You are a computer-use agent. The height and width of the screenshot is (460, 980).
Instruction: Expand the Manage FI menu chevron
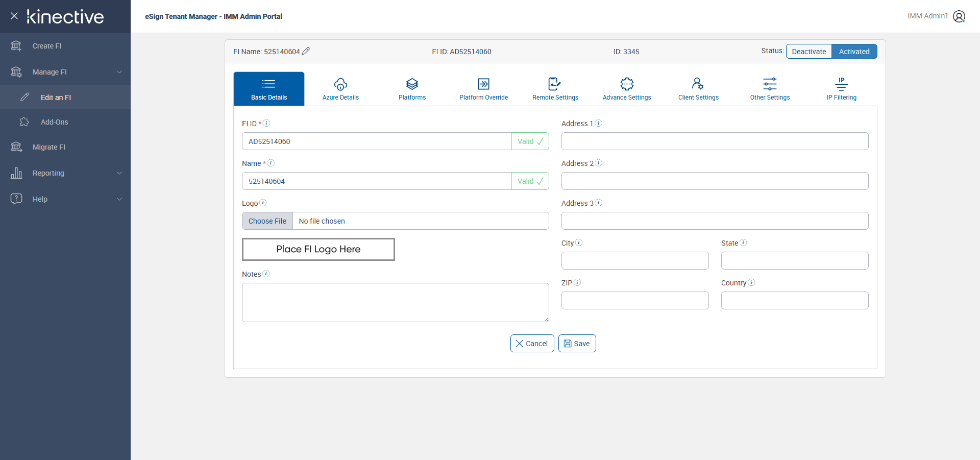coord(119,72)
